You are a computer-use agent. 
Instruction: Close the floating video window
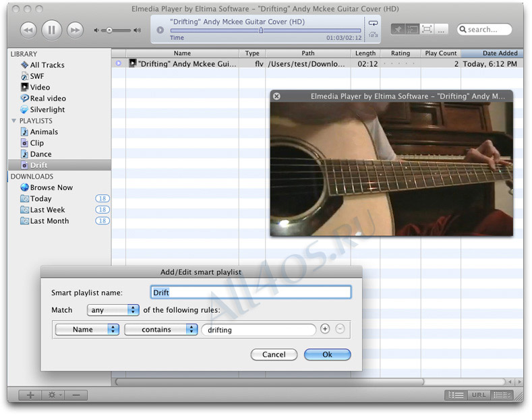pos(276,96)
